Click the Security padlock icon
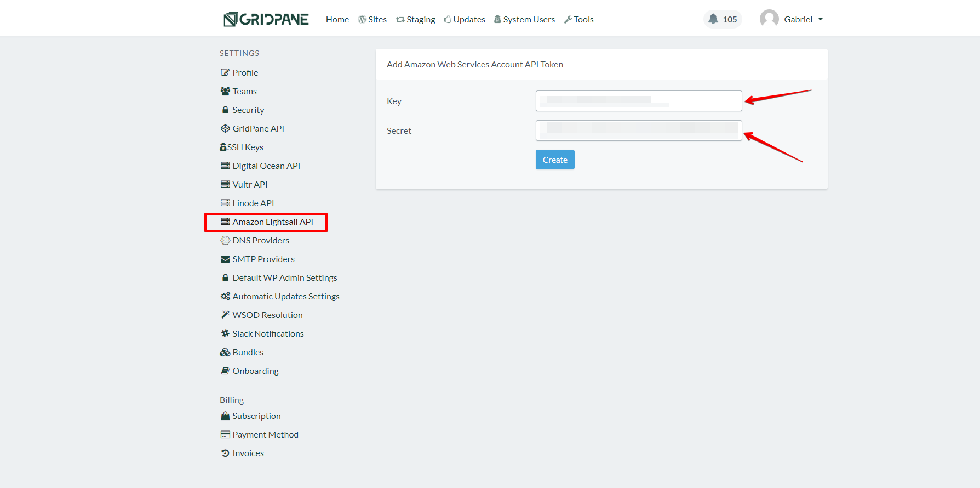The height and width of the screenshot is (488, 980). pos(225,110)
